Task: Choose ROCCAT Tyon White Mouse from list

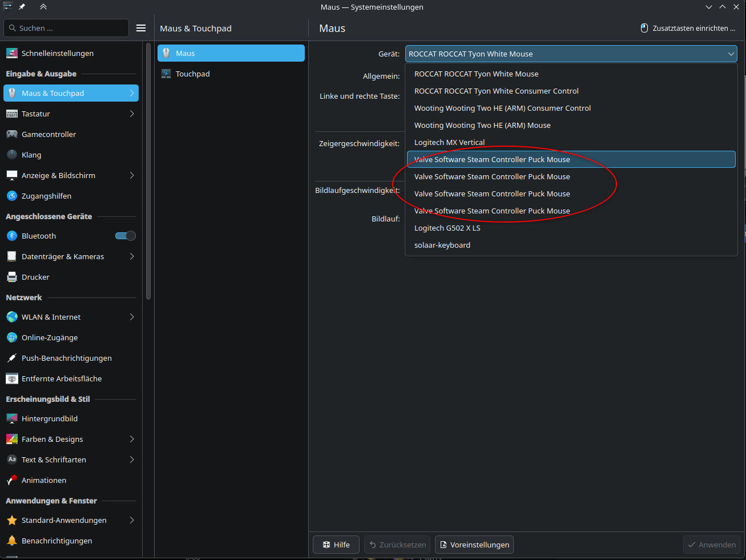Action: [x=571, y=74]
